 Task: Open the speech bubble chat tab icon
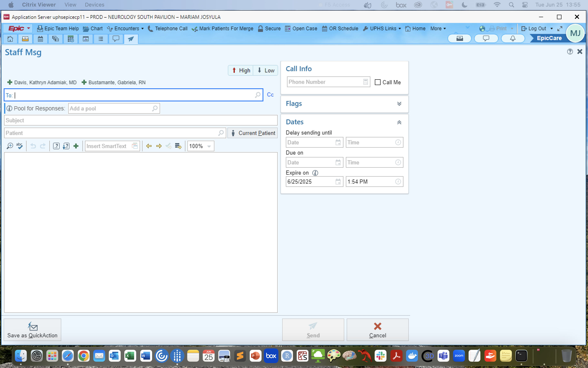click(116, 39)
